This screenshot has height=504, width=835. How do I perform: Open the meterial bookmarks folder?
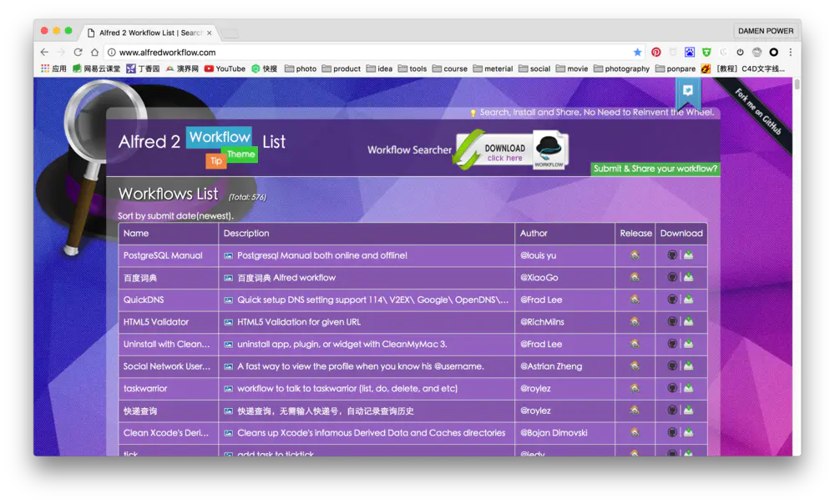(493, 68)
